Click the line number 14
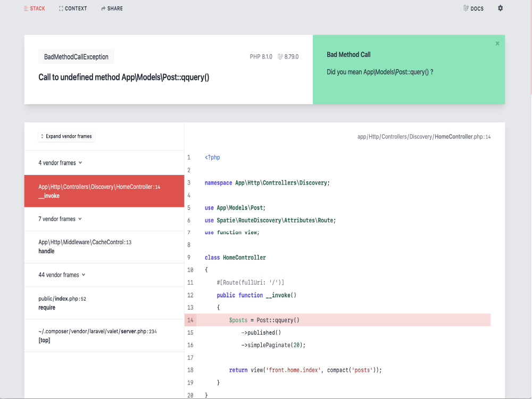The height and width of the screenshot is (399, 532). pyautogui.click(x=190, y=320)
